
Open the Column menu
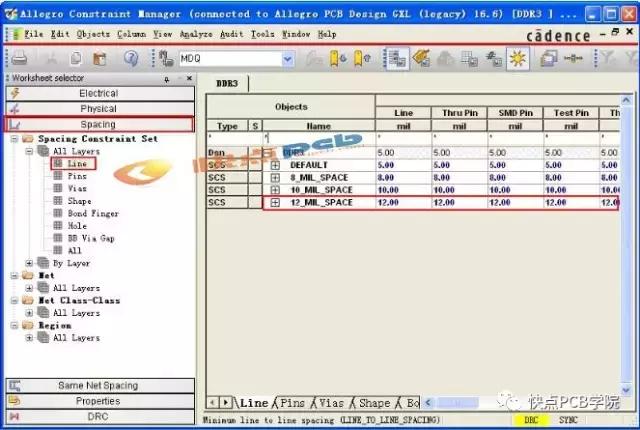131,34
